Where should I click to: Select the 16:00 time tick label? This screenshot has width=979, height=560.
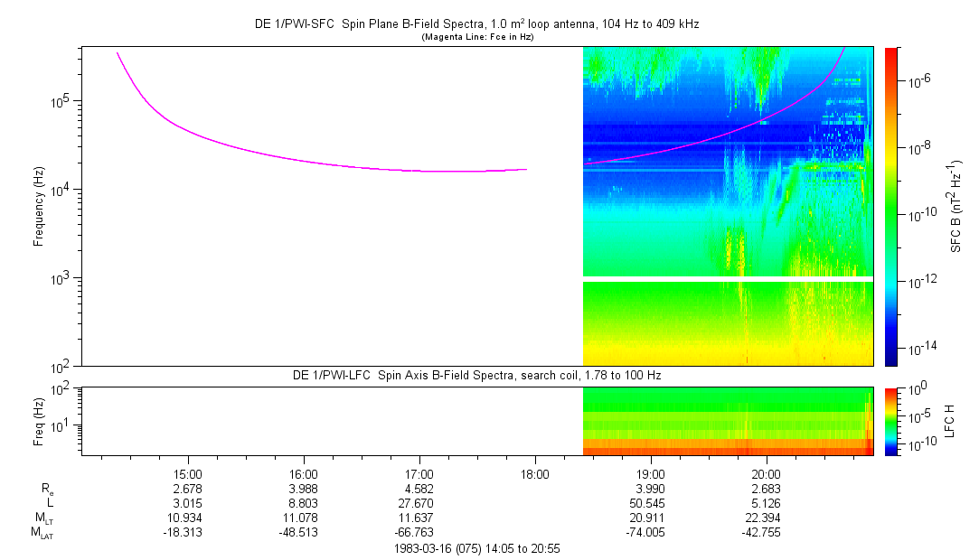303,473
